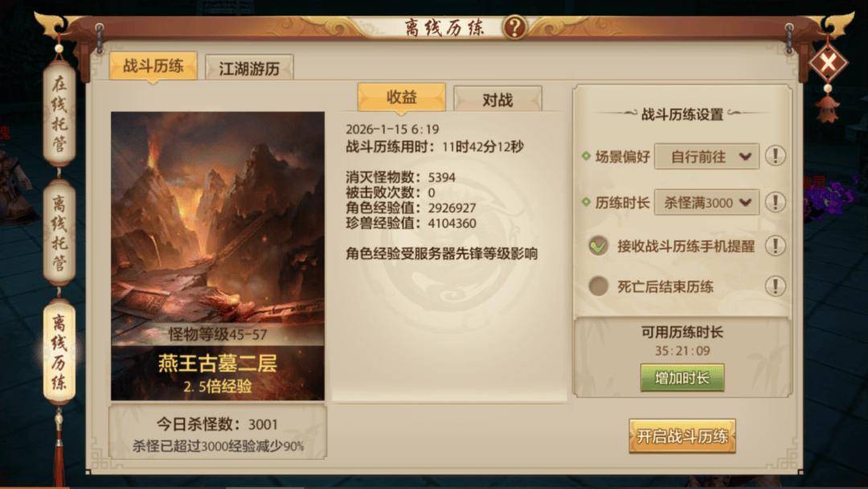Click the arrow on 自行前往 selector
868x489 pixels.
[745, 157]
